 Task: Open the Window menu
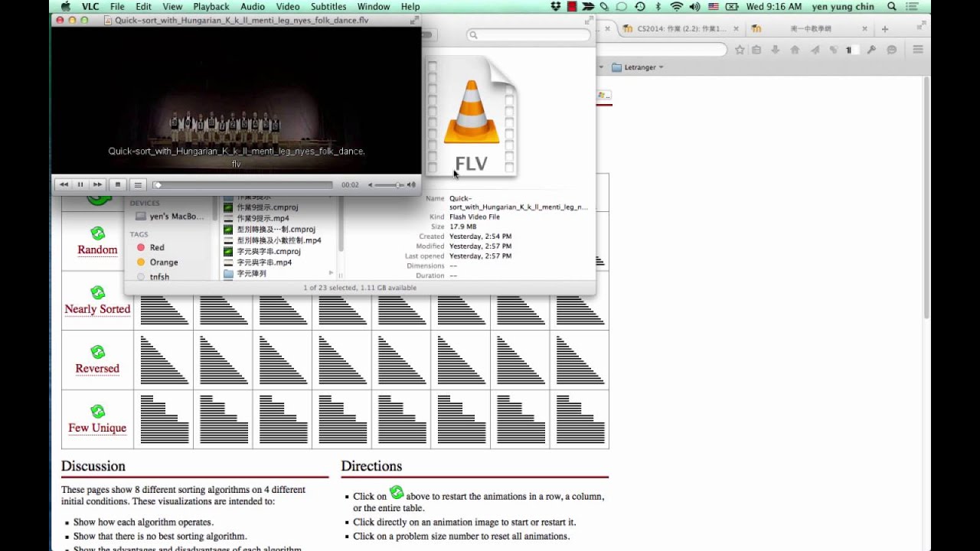(373, 6)
